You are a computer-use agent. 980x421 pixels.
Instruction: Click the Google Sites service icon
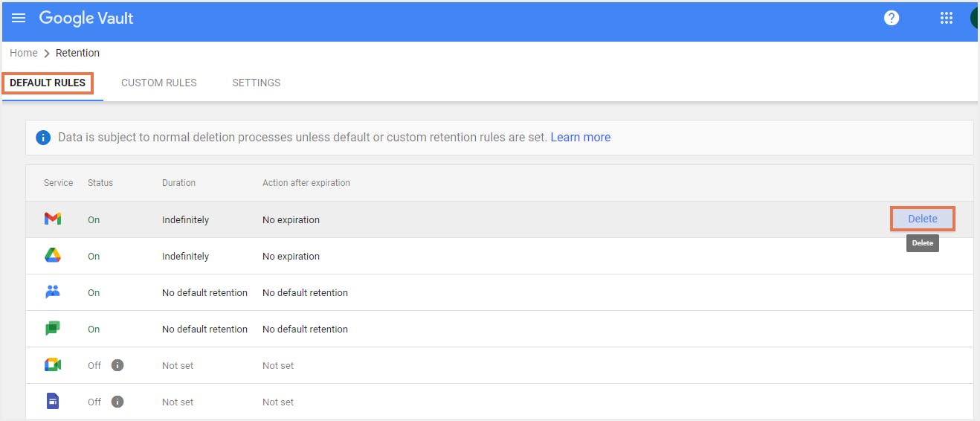click(x=52, y=402)
